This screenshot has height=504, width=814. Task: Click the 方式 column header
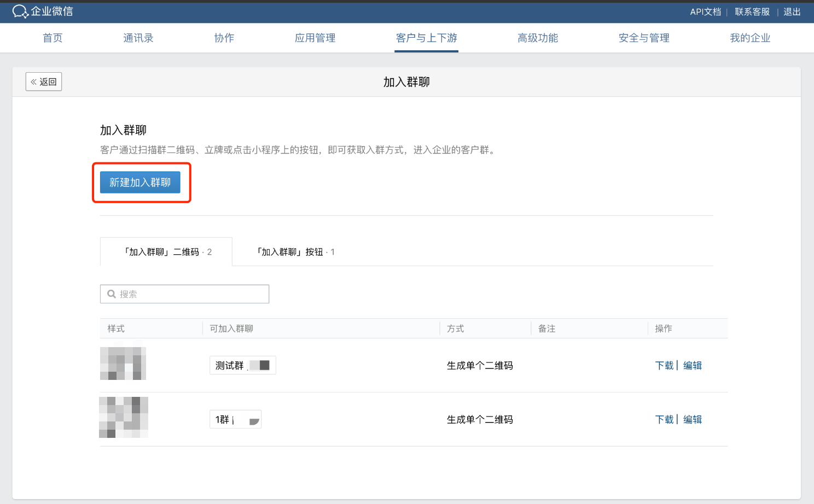pyautogui.click(x=455, y=329)
